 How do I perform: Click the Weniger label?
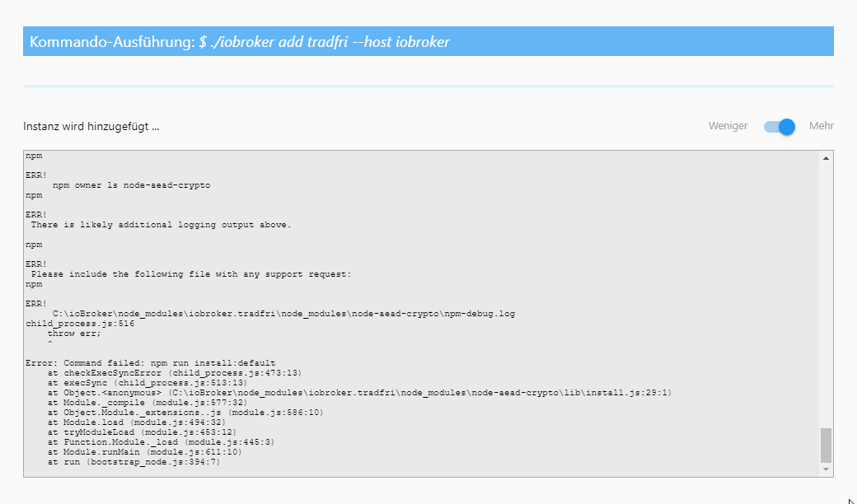[726, 126]
